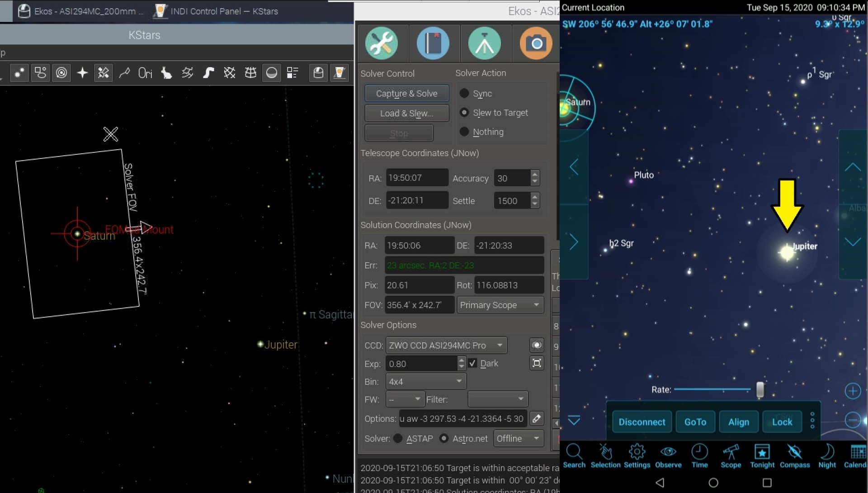
Task: Tap zoom out minus circle in SkySafari
Action: click(x=853, y=420)
